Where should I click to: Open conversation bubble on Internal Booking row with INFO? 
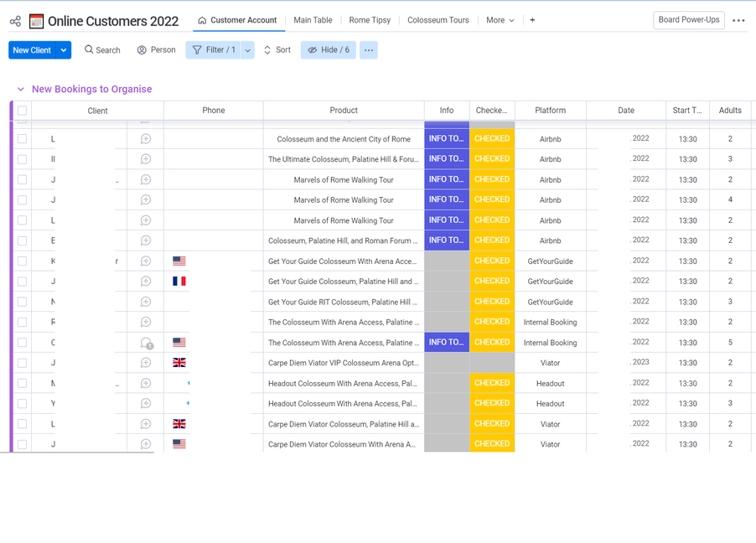[x=146, y=343]
